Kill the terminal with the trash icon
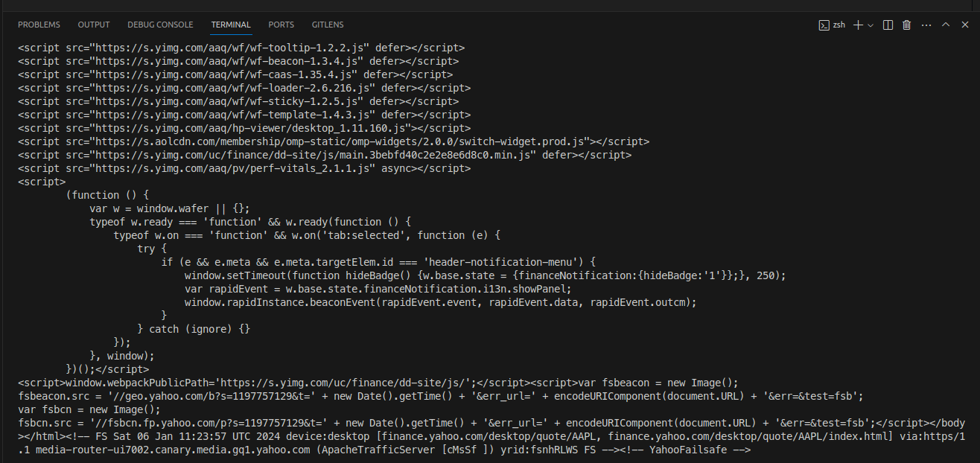 click(x=906, y=25)
